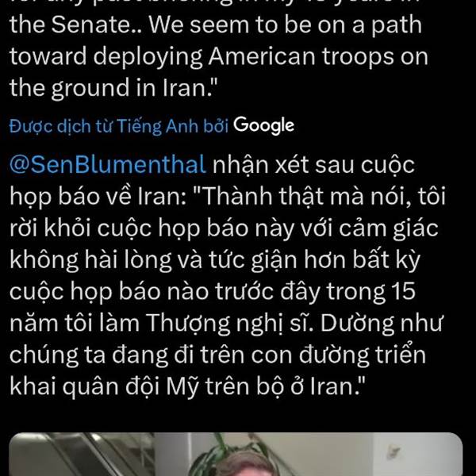Click the last translated line 'khai quân đội Mỹ'
The image size is (476, 476).
(x=187, y=386)
